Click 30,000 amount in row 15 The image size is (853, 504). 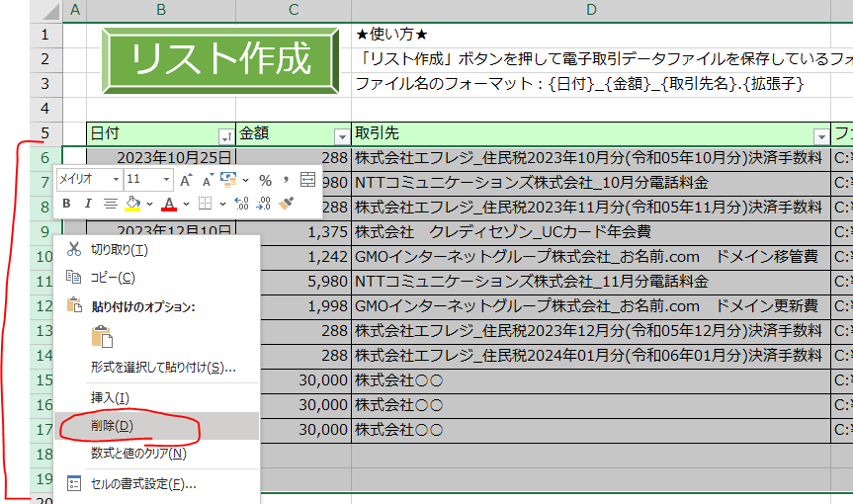305,380
